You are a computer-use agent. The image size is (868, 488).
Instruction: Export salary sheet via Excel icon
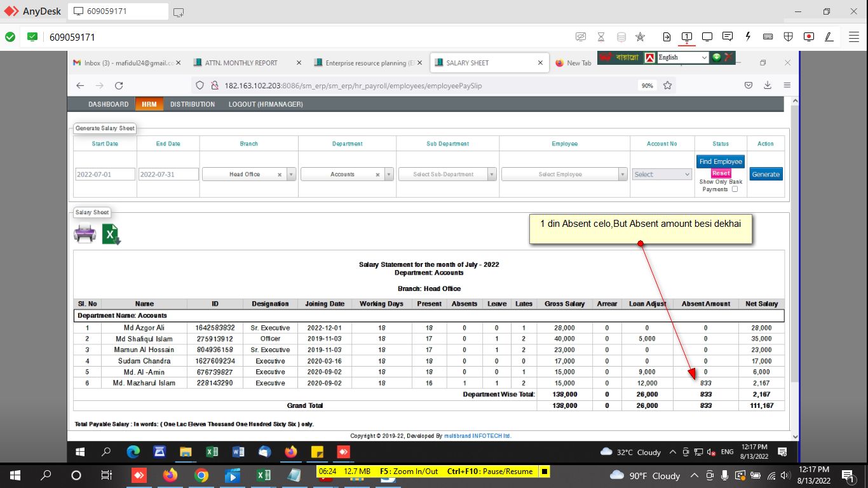[111, 234]
